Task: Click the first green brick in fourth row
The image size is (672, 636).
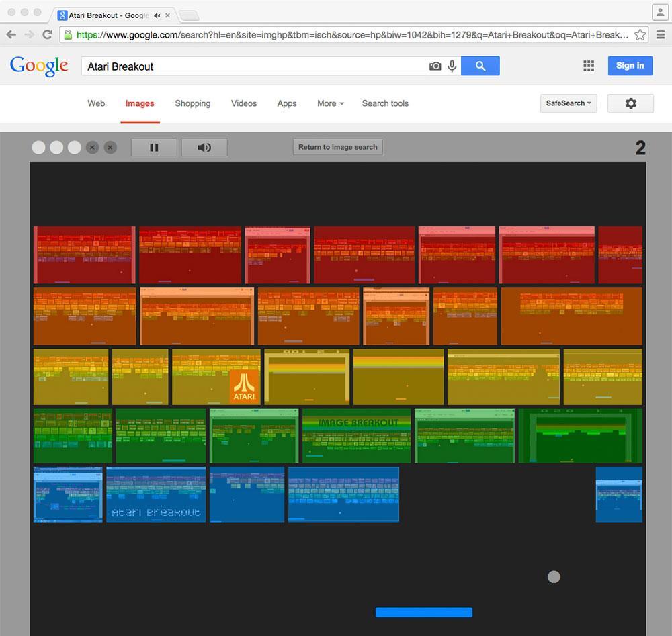Action: point(73,436)
